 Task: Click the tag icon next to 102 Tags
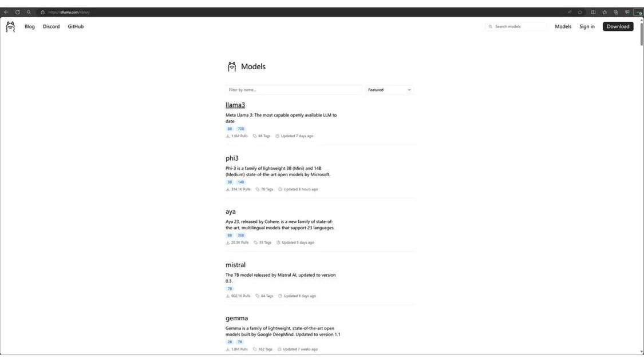coord(255,349)
